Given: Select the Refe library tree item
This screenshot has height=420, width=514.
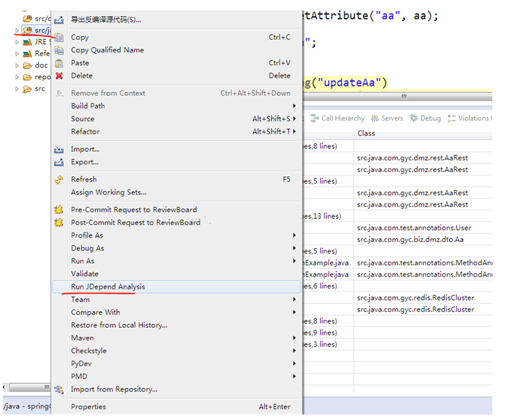Looking at the screenshot, I should tap(36, 54).
